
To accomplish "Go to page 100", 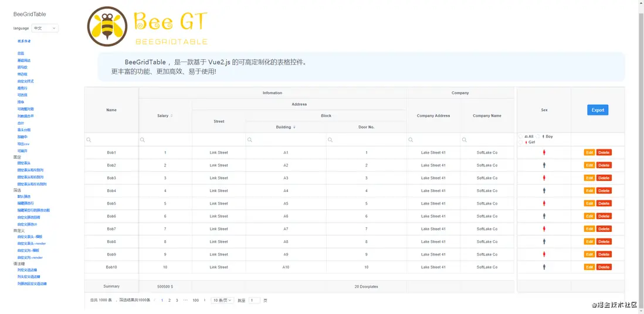I will coord(195,301).
